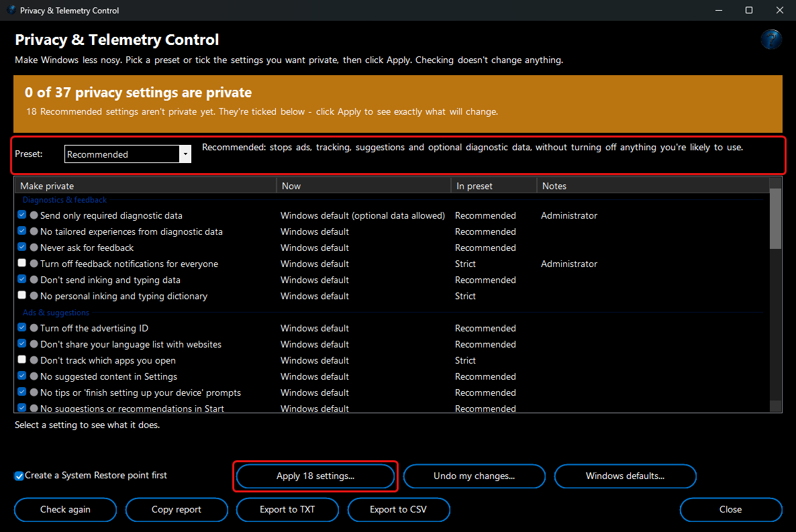This screenshot has width=796, height=532.
Task: Click '0 of 37 privacy settings are private' banner
Action: (x=397, y=104)
